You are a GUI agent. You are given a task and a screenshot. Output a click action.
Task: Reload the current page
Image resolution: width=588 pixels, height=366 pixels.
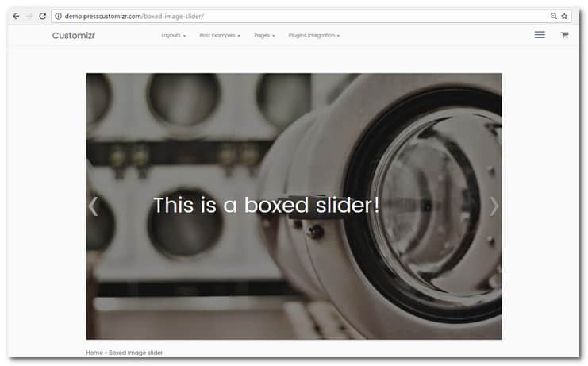43,16
